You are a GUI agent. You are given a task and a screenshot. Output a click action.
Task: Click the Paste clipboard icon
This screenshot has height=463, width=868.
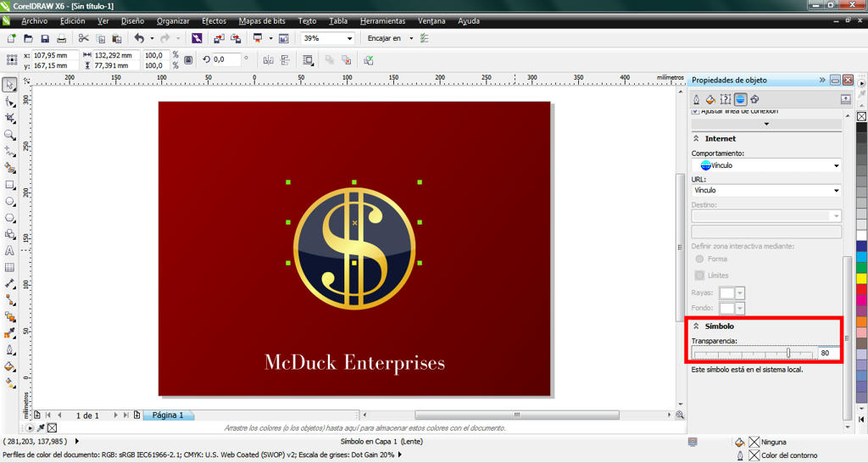[117, 38]
